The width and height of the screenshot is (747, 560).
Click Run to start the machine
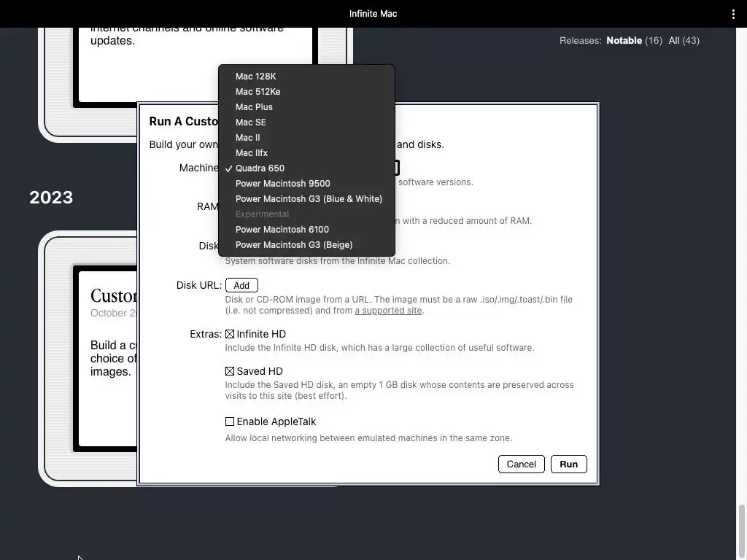569,464
